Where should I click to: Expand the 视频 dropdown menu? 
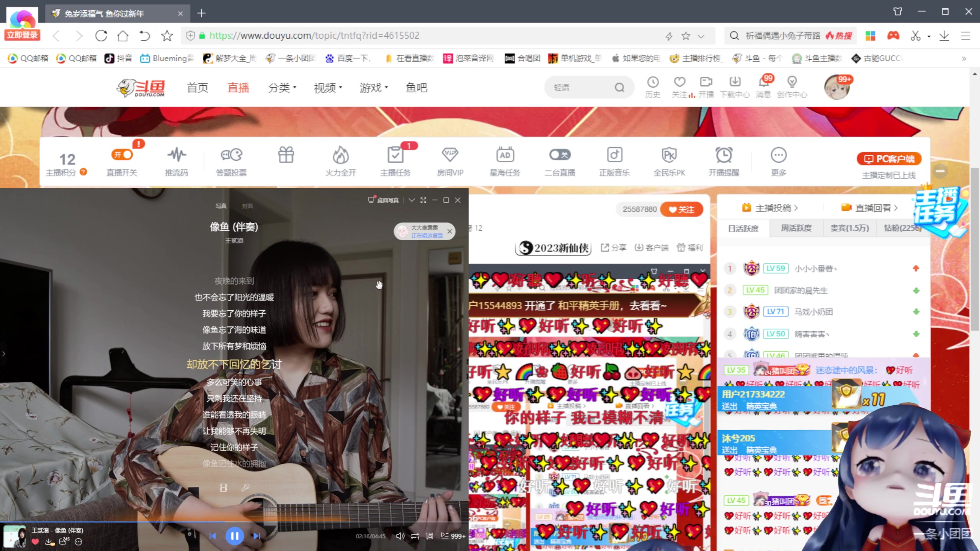(328, 87)
